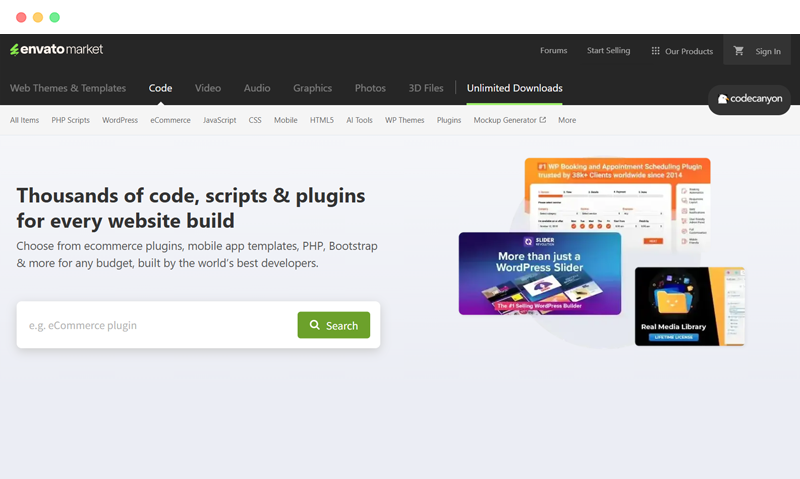Switch to the Audio category
Screen dimensions: 800x479
point(257,88)
